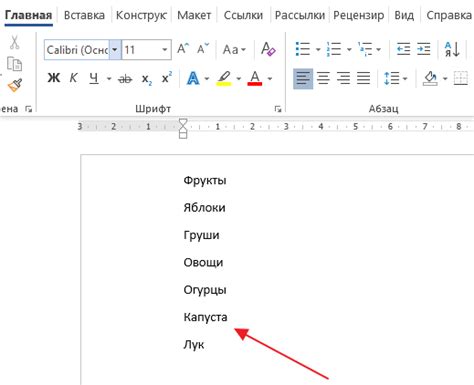
Task: Apply bulleted list formatting
Action: (x=303, y=49)
